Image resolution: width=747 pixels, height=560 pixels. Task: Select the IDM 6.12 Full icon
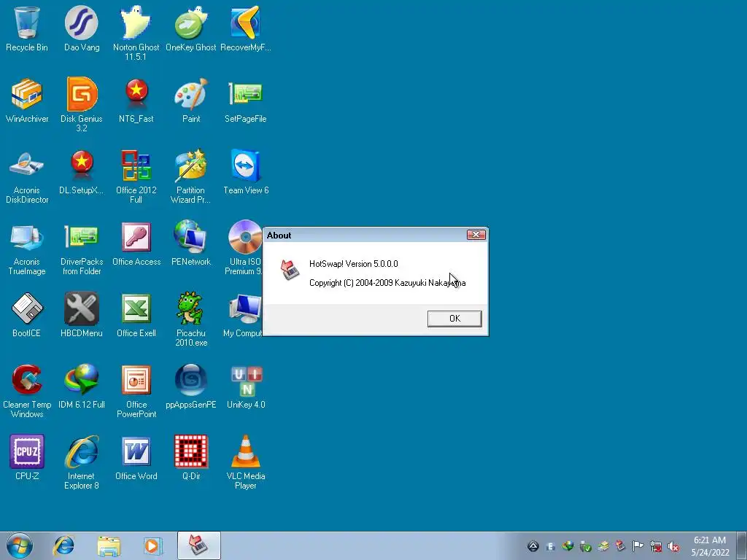tap(82, 386)
